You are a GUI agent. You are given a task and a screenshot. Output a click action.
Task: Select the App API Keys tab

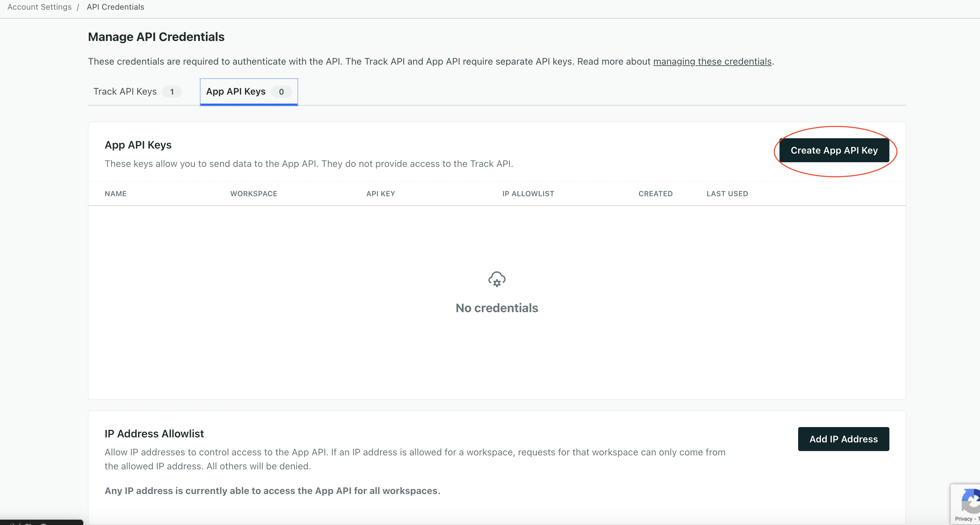[236, 92]
